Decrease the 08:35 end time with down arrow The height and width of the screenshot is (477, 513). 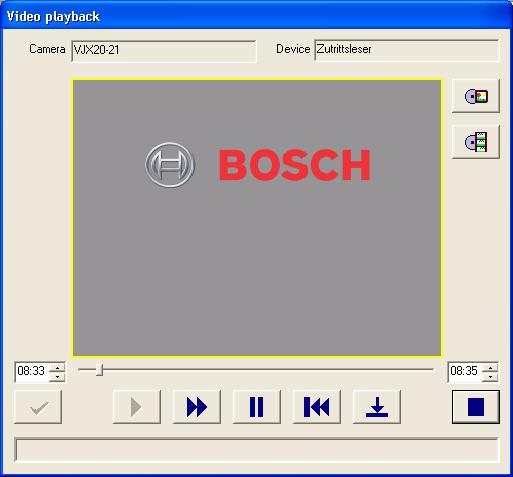[x=490, y=377]
